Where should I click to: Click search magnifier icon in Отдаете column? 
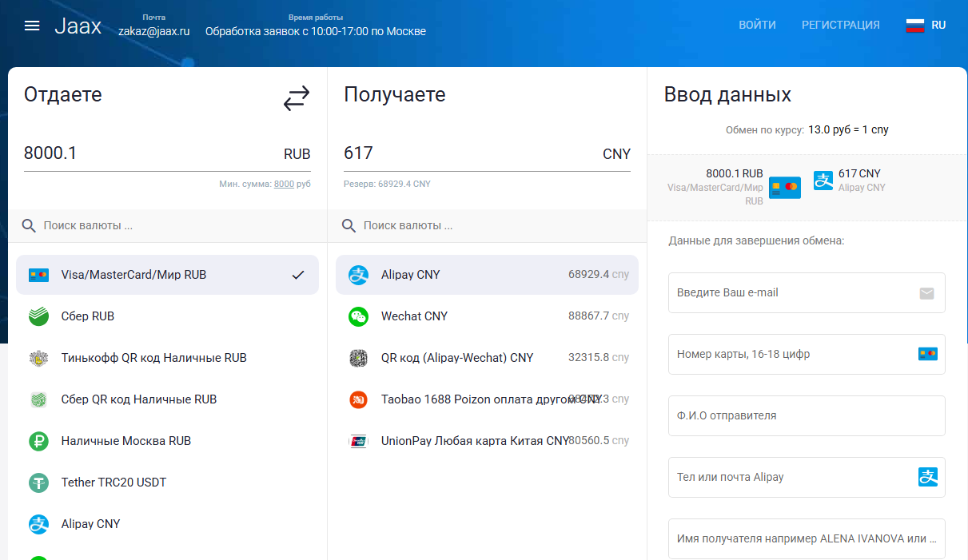(x=29, y=226)
